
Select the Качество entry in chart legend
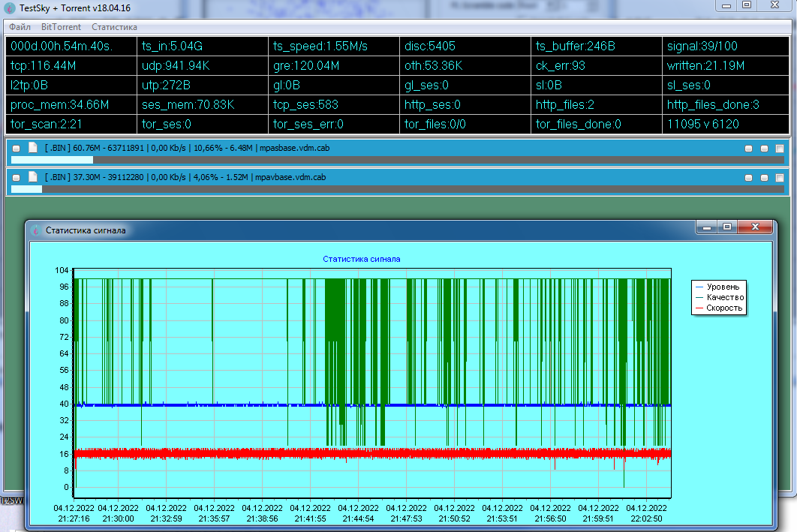(x=724, y=297)
